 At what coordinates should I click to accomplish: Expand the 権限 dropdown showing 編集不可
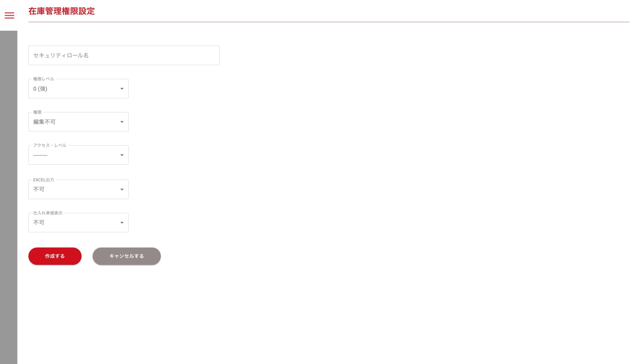click(x=75, y=122)
